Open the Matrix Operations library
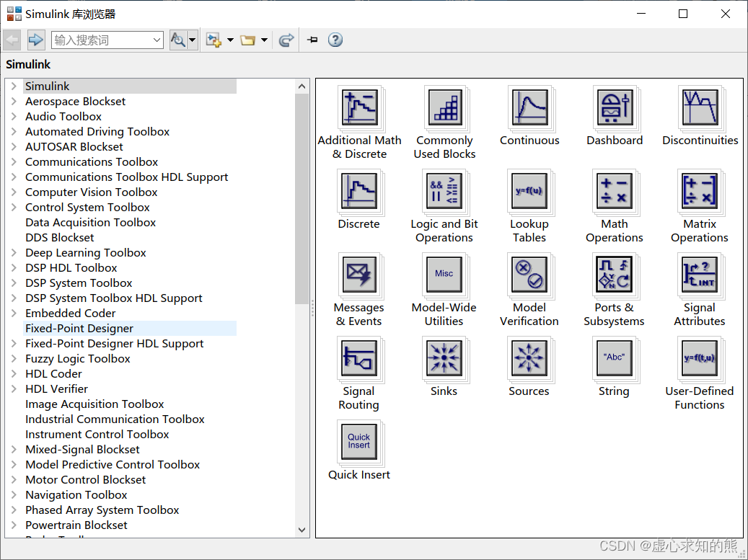 (x=700, y=192)
